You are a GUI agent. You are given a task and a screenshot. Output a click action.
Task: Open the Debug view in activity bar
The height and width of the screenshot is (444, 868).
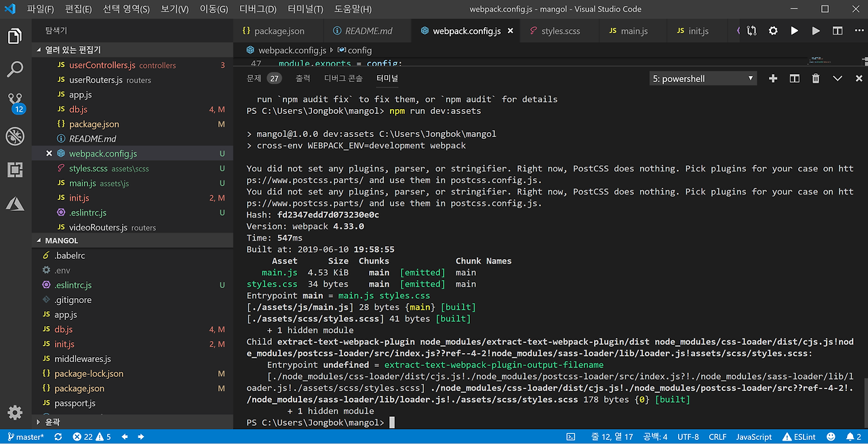click(15, 136)
